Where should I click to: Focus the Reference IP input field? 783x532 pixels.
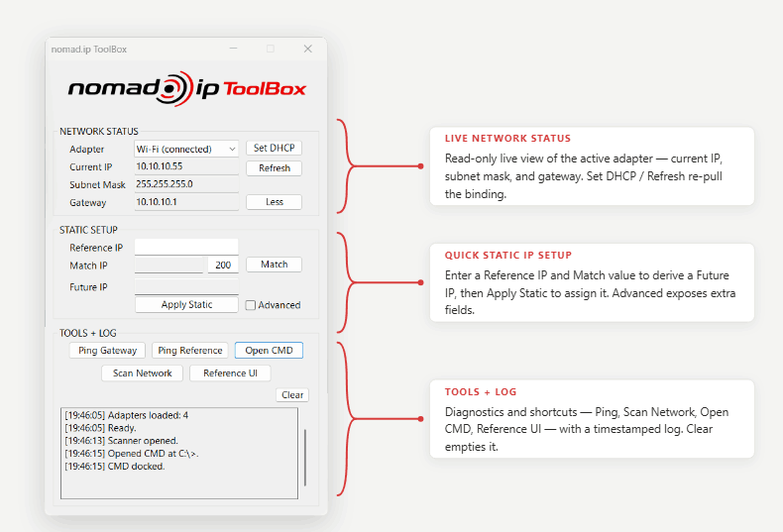(186, 247)
